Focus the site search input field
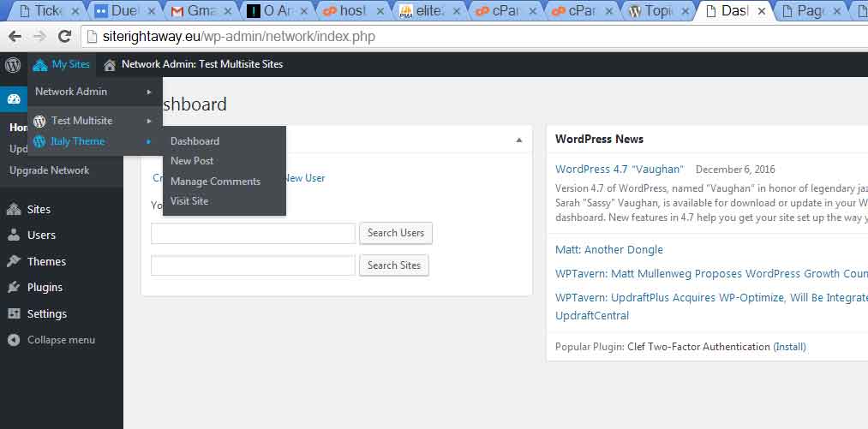 pyautogui.click(x=253, y=265)
